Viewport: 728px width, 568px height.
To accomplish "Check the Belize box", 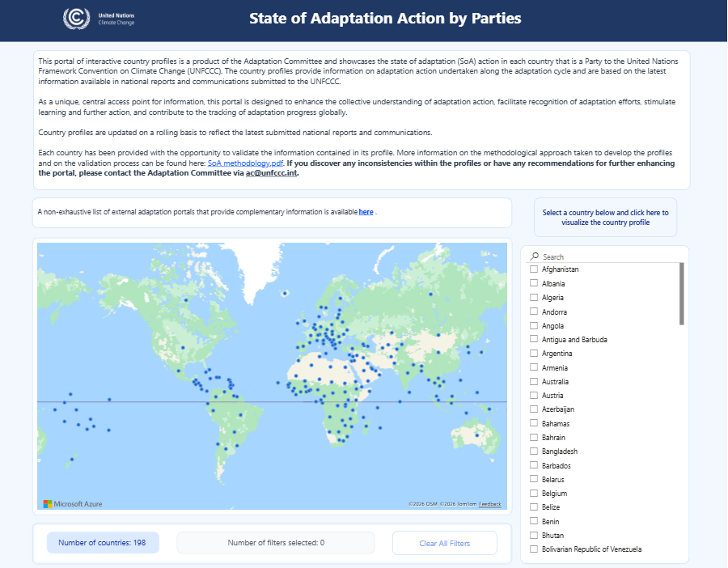I will pos(534,507).
